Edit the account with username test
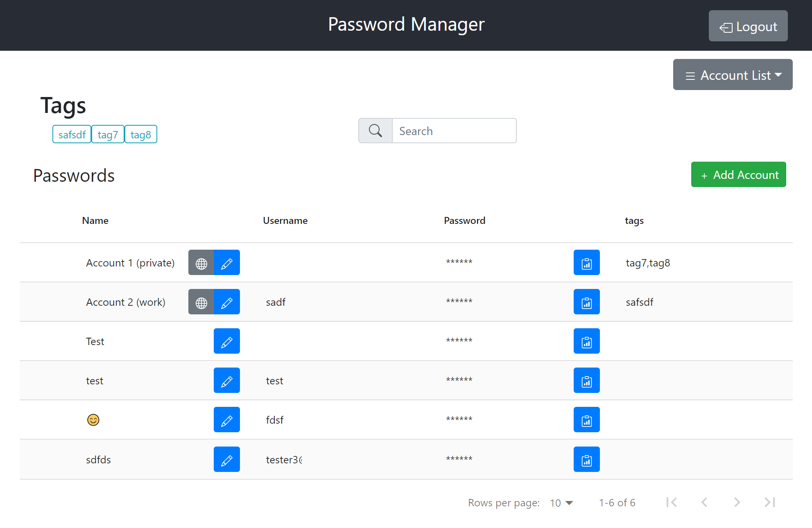The image size is (812, 528). click(x=227, y=380)
